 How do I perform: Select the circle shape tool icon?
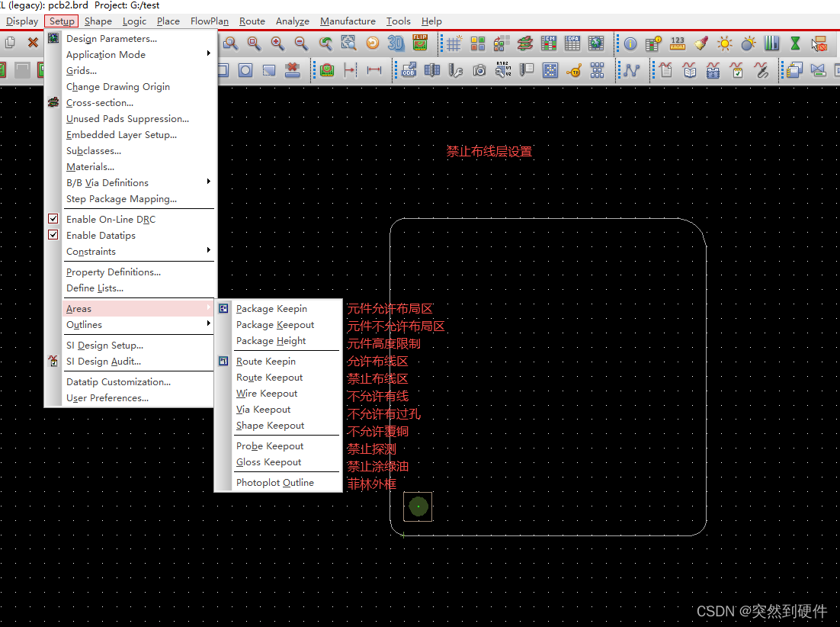point(245,70)
